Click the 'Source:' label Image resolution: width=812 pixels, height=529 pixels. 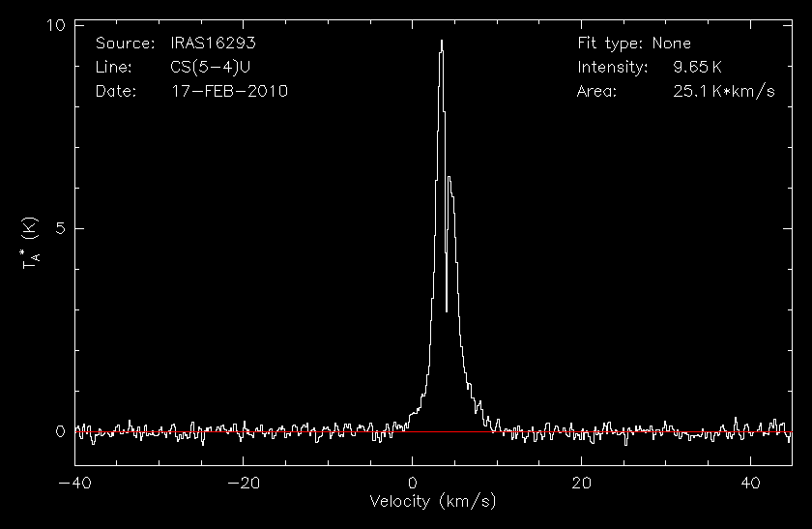pyautogui.click(x=126, y=43)
